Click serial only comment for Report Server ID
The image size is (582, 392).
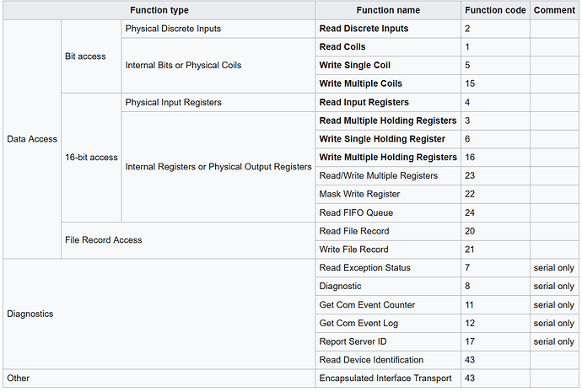tap(554, 341)
